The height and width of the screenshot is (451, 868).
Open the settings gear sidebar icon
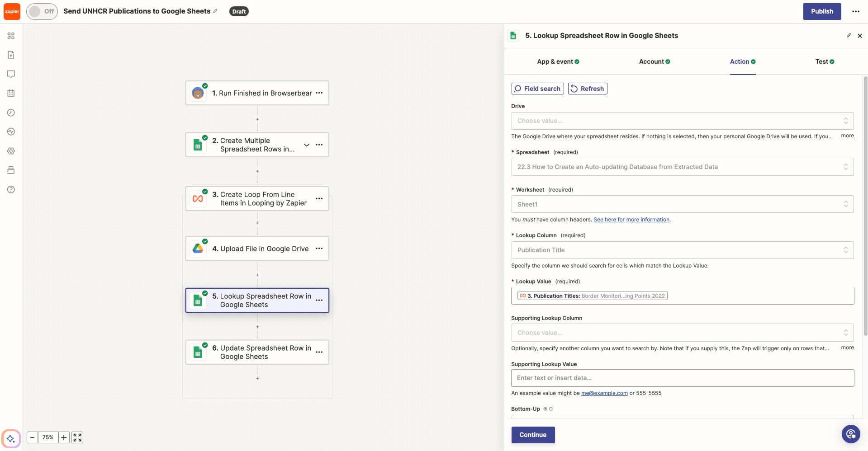(11, 151)
